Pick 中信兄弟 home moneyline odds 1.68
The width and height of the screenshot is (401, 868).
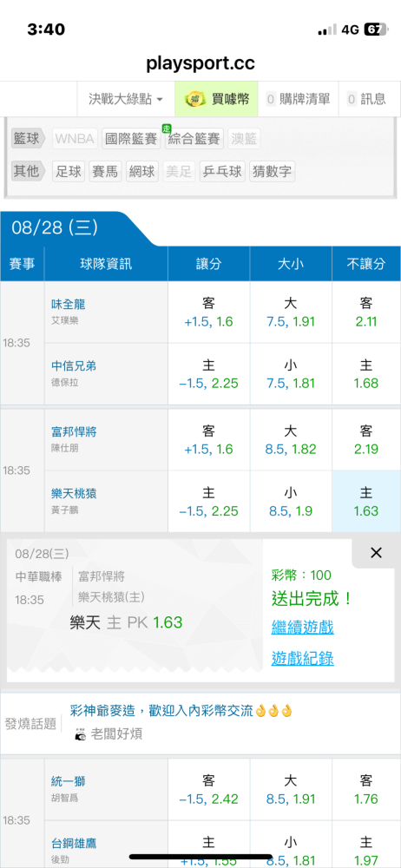(366, 374)
